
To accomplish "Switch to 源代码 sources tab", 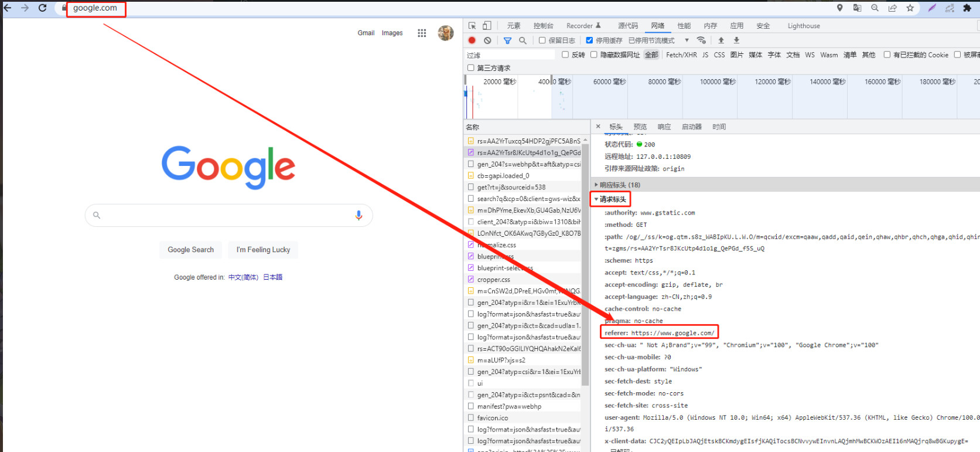I will click(628, 26).
